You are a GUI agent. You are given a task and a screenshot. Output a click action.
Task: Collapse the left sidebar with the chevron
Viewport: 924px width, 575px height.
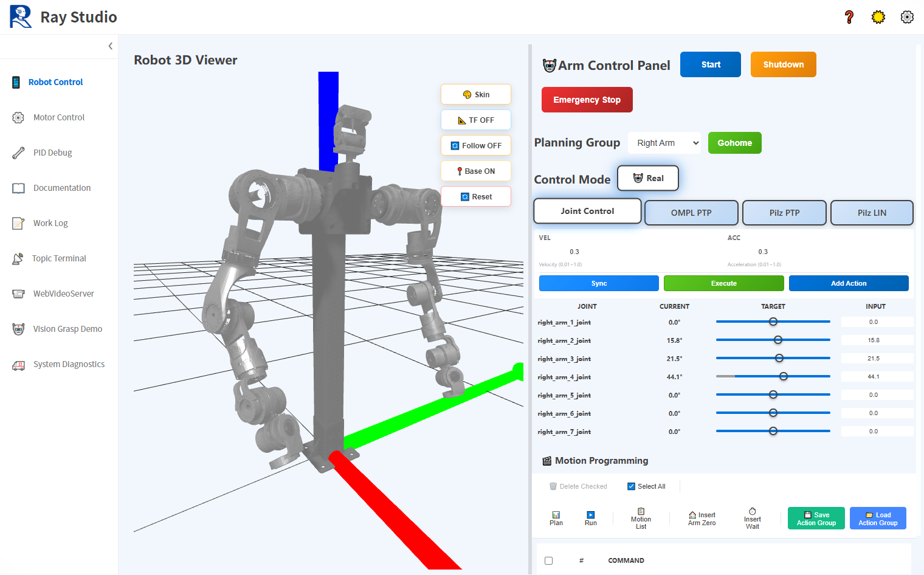click(110, 46)
